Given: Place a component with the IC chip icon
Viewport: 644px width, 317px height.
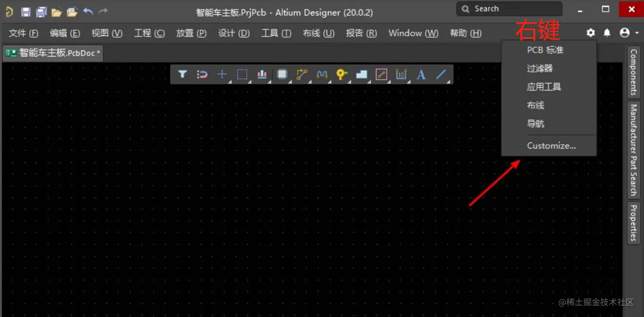Looking at the screenshot, I should [282, 74].
